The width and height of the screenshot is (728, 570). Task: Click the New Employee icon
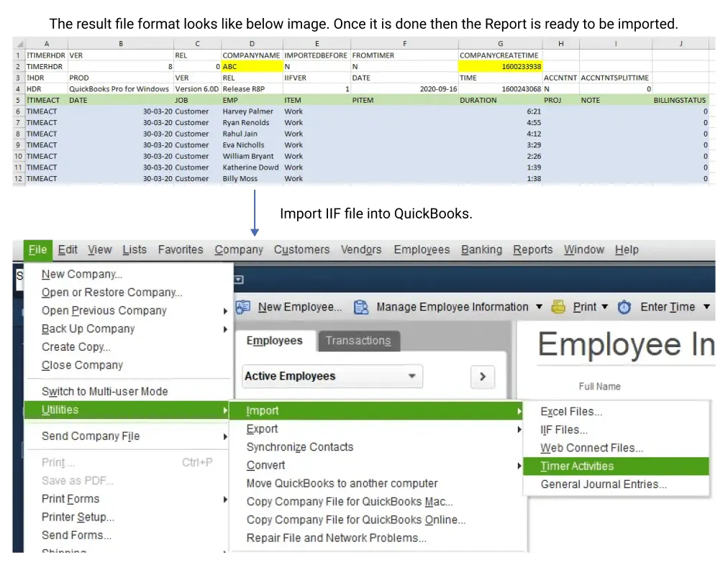click(x=243, y=308)
